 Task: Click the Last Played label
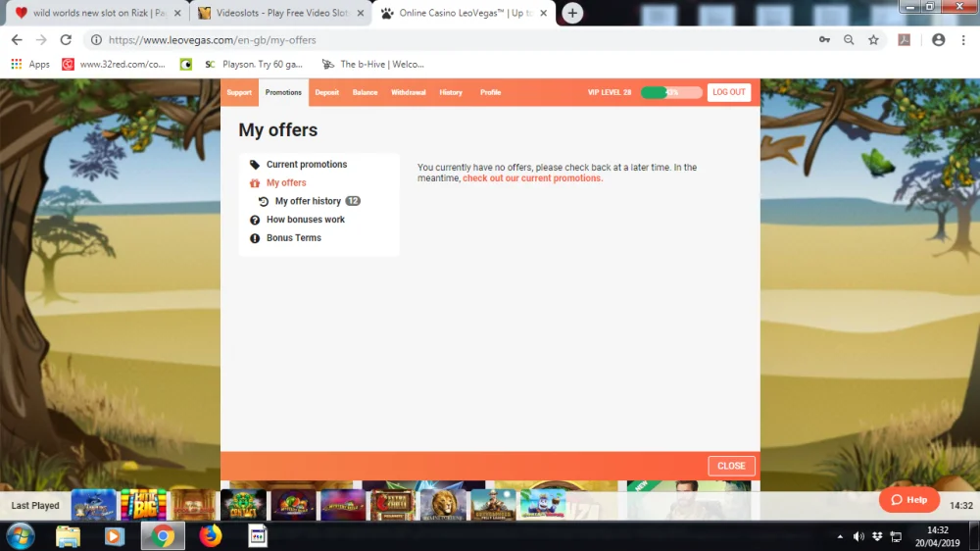point(35,505)
